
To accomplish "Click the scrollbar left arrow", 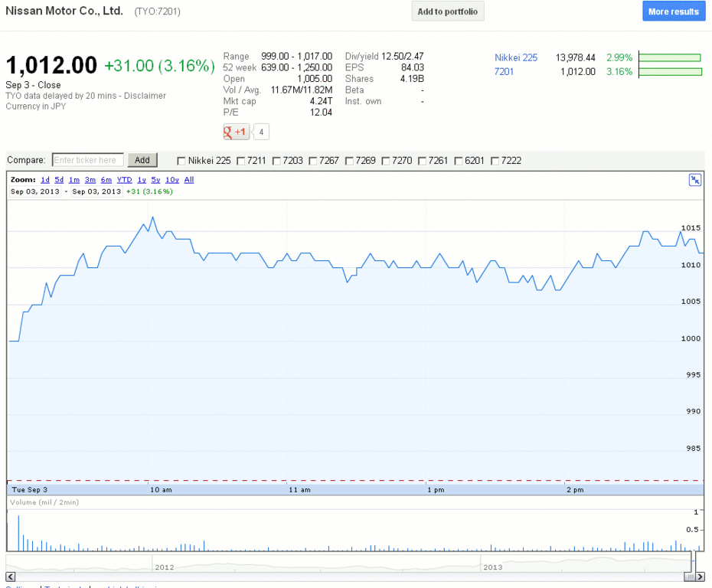I will 11,577.
